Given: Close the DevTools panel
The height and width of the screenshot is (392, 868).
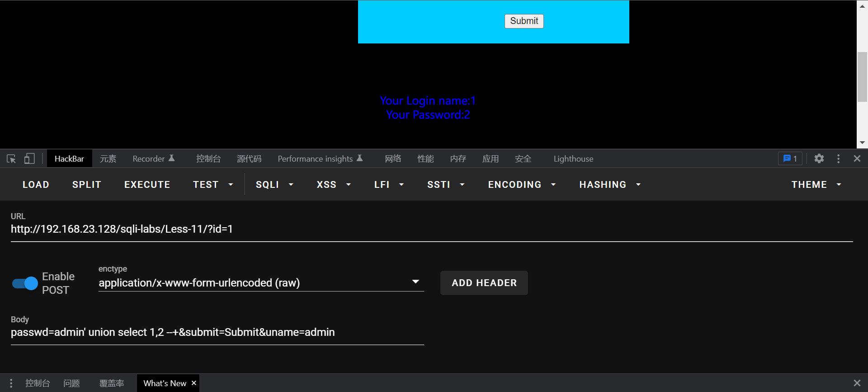Looking at the screenshot, I should tap(857, 159).
